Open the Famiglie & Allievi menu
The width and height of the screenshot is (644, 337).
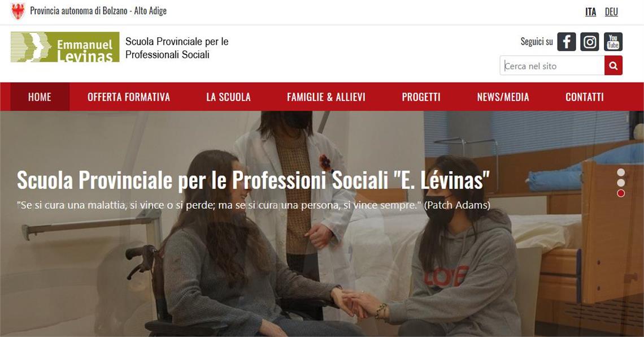pyautogui.click(x=326, y=97)
